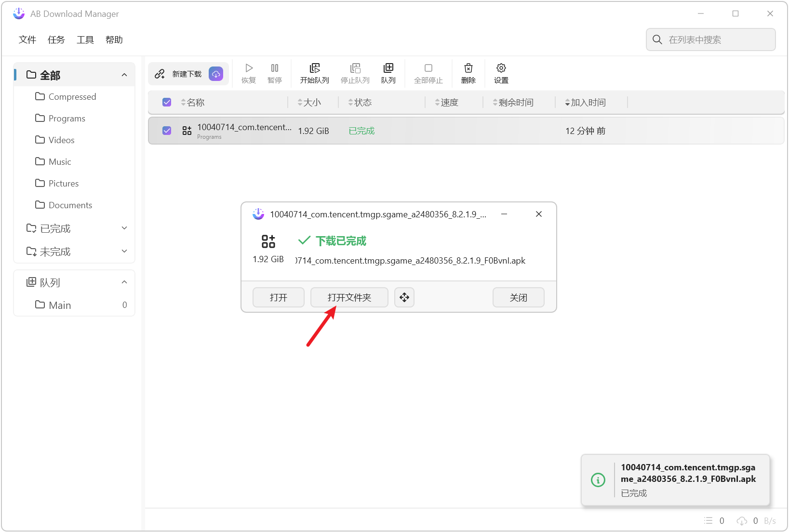Screen dimensions: 789x532
Task: Sort by 剩余时间 (Time left) column
Action: pyautogui.click(x=513, y=102)
